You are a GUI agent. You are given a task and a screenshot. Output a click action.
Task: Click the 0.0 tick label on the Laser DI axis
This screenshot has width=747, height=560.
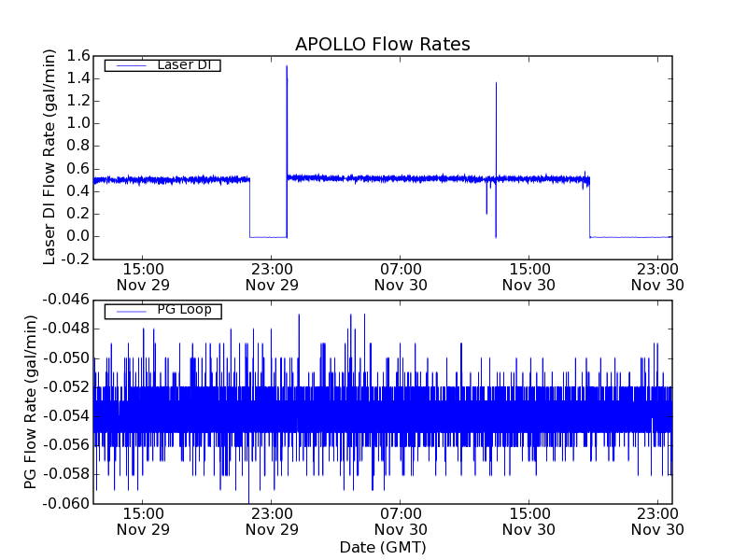point(78,236)
